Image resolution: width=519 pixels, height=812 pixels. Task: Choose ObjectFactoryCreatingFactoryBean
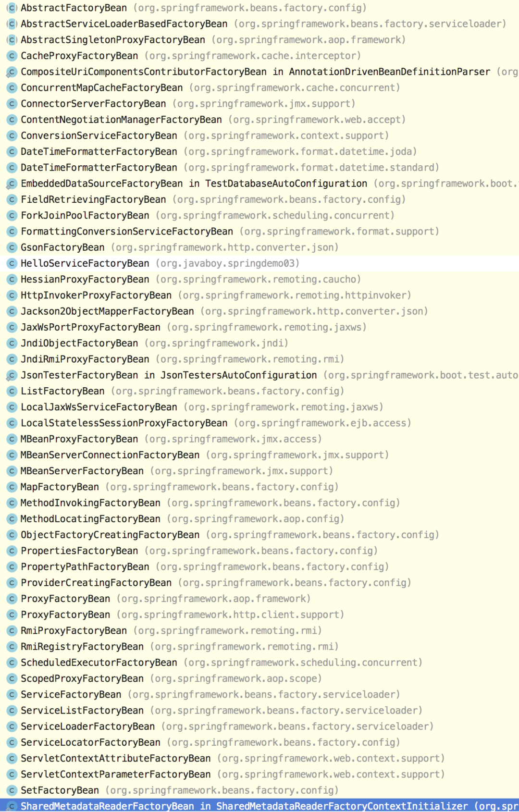(259, 535)
